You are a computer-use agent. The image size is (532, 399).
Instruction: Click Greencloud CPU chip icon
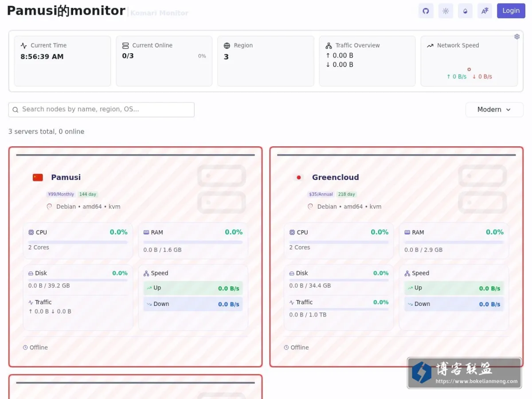coord(292,232)
